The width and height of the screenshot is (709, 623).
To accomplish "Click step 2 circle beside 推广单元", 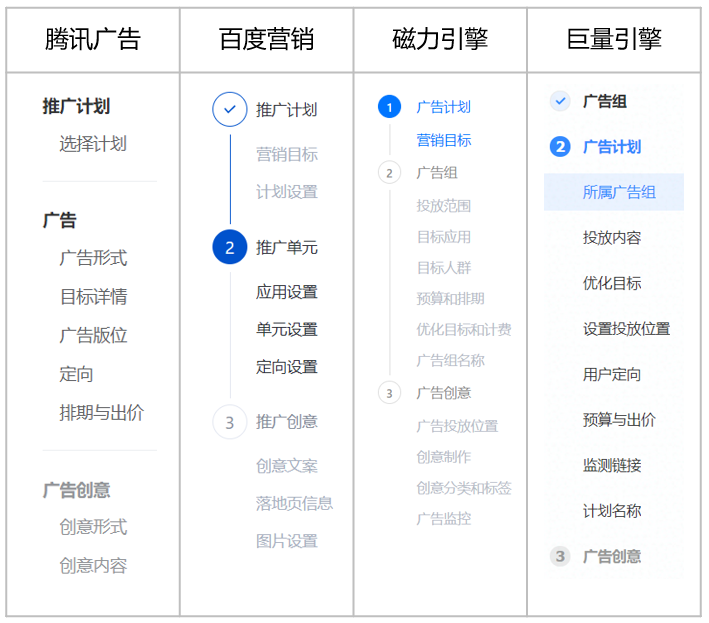I will pyautogui.click(x=230, y=247).
